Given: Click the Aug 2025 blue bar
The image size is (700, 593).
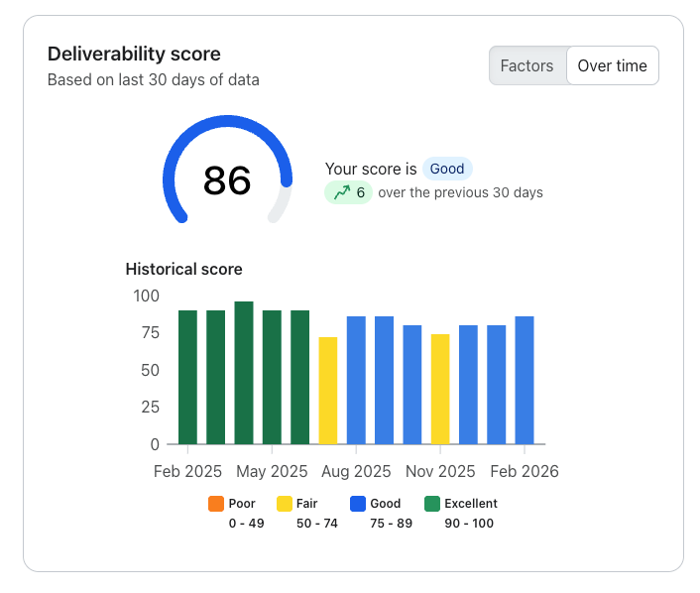Looking at the screenshot, I should point(356,381).
